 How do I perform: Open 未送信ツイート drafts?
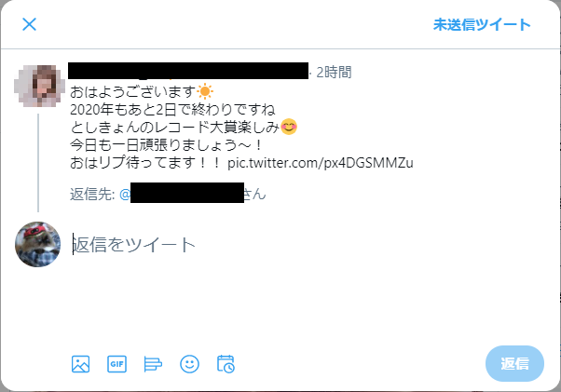tap(482, 24)
